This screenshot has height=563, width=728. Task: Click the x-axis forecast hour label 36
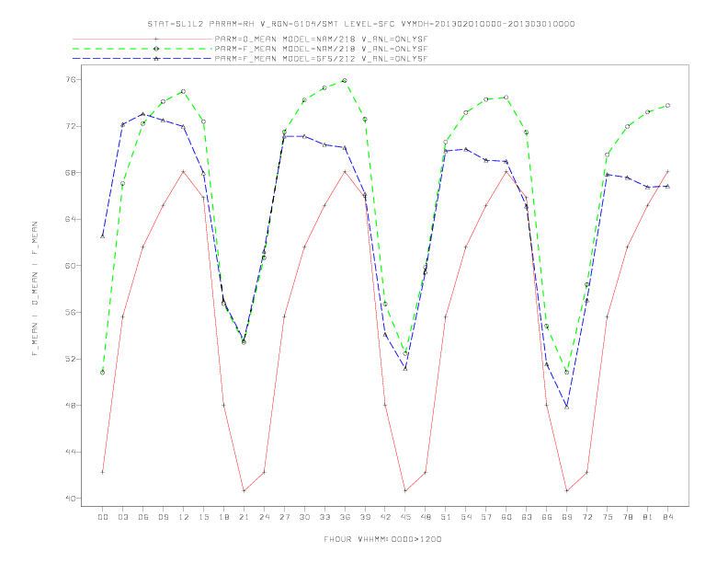click(345, 517)
